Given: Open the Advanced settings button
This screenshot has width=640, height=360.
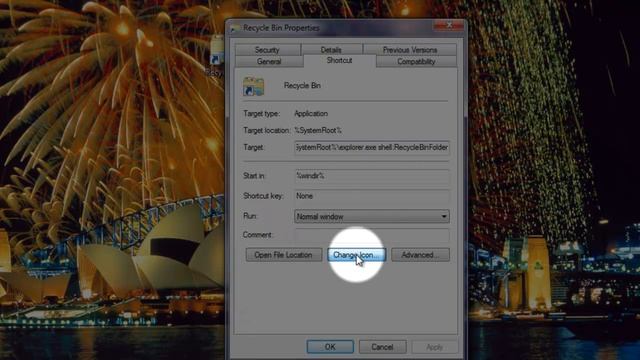Looking at the screenshot, I should (x=420, y=255).
